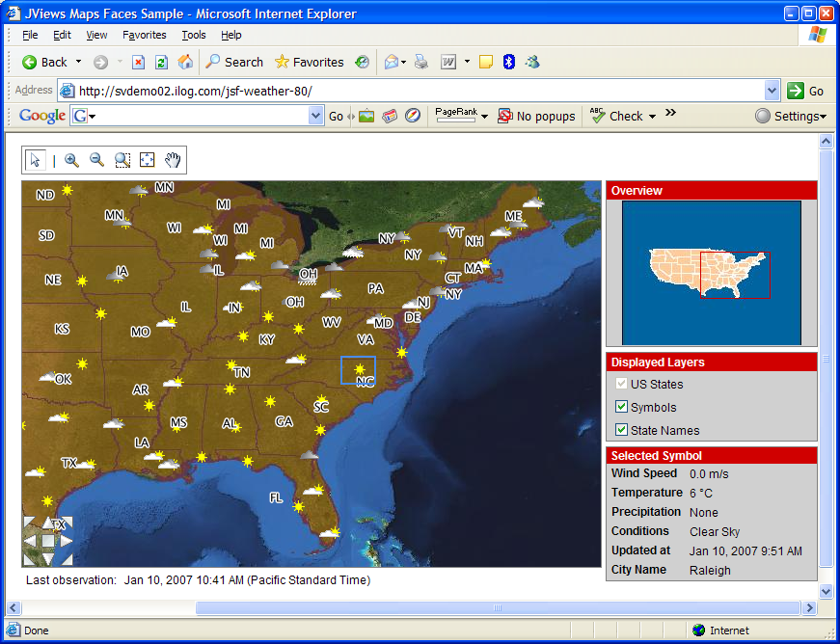Click the Search button in the toolbar

tap(234, 62)
